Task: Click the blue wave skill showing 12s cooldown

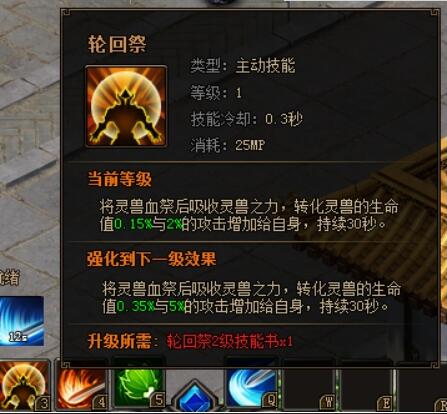Action: pos(22,321)
